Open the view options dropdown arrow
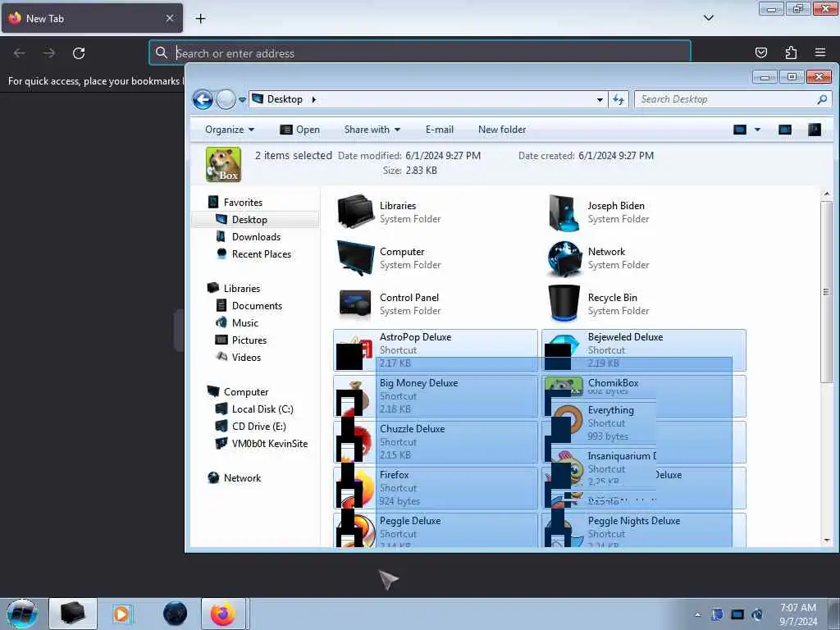The image size is (840, 630). click(x=757, y=130)
